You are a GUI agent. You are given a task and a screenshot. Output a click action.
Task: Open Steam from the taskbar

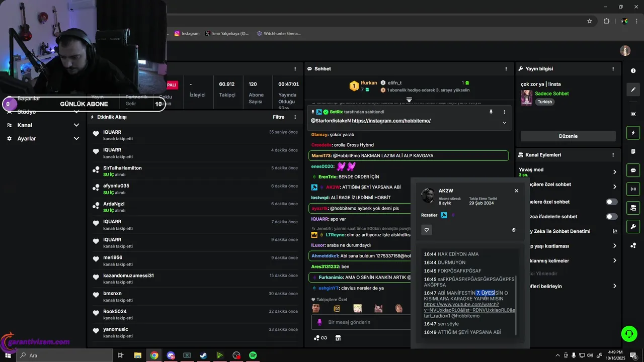203,355
